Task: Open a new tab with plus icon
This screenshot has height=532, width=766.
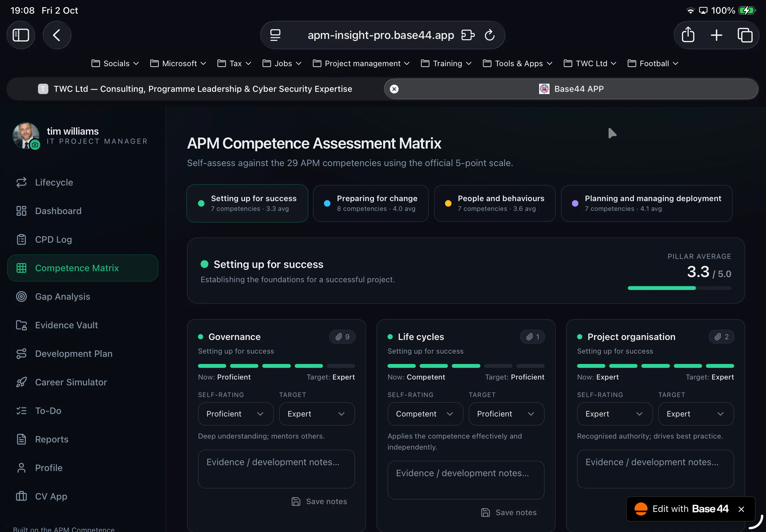Action: (x=716, y=35)
